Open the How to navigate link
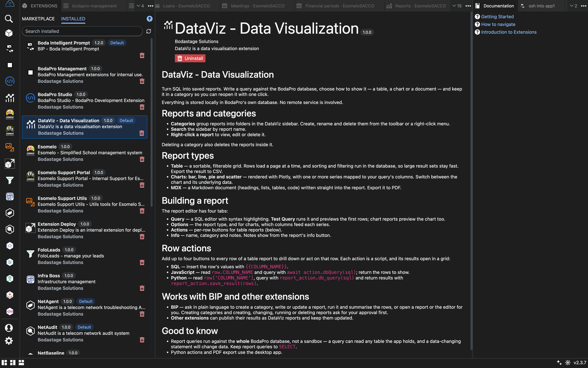 (x=498, y=24)
